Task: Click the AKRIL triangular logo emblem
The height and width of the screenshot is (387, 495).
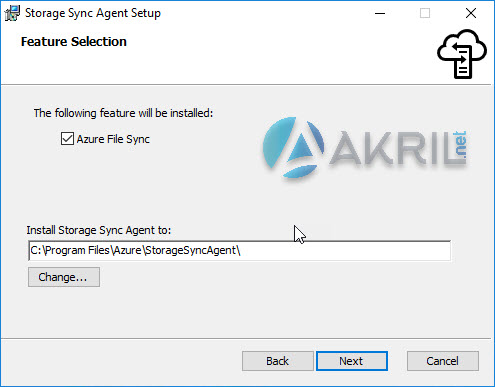Action: coord(293,147)
